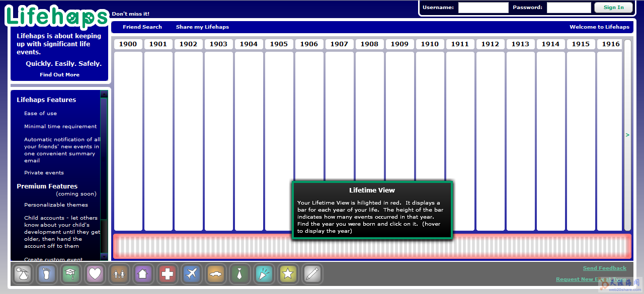644x294 pixels.
Task: Select the stork birth event icon
Action: (x=23, y=274)
